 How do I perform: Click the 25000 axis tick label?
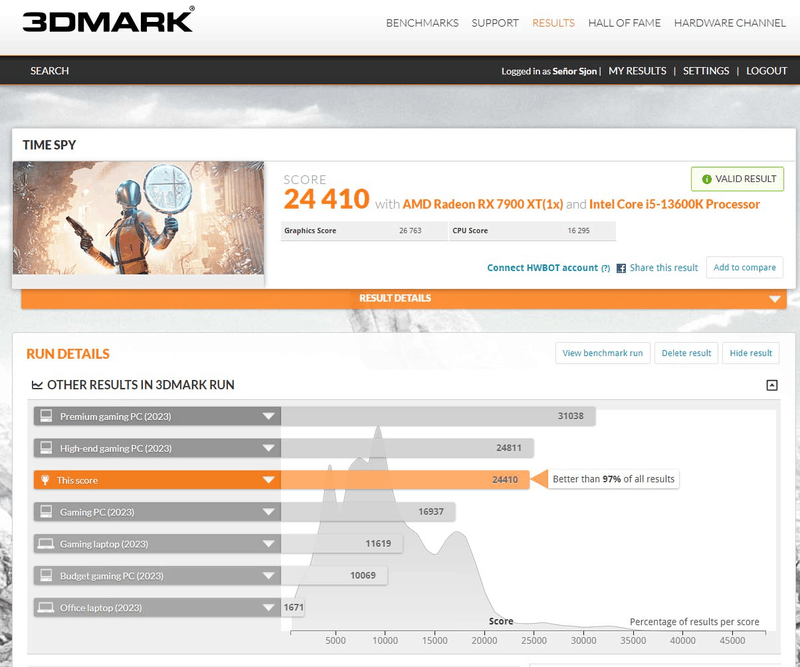pos(534,640)
